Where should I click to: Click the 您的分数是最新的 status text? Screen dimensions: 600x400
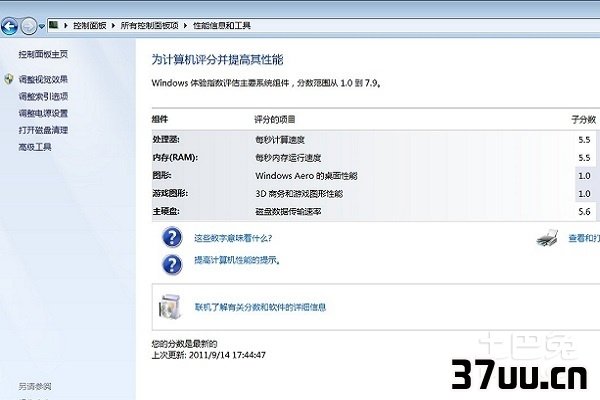tap(184, 344)
